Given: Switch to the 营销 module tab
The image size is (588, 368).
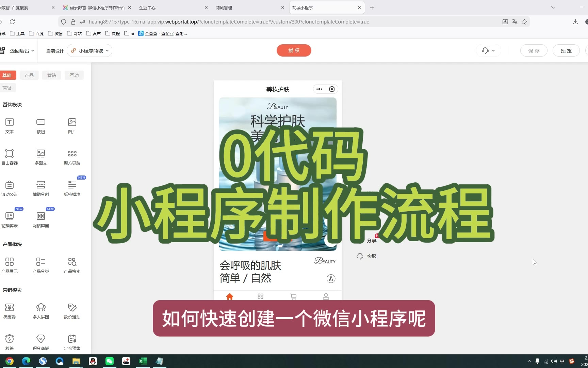Looking at the screenshot, I should [x=52, y=75].
